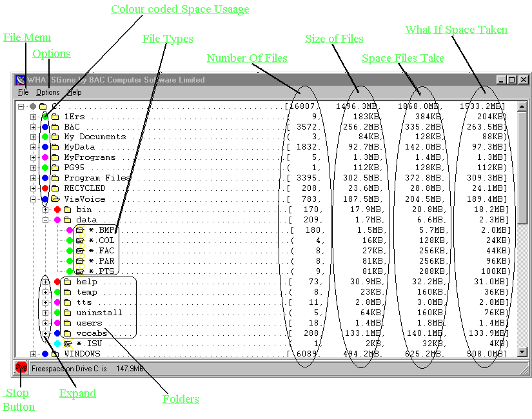This screenshot has width=532, height=419.
Task: Click the magenta dot beside MyPrograms
Action: pyautogui.click(x=45, y=158)
